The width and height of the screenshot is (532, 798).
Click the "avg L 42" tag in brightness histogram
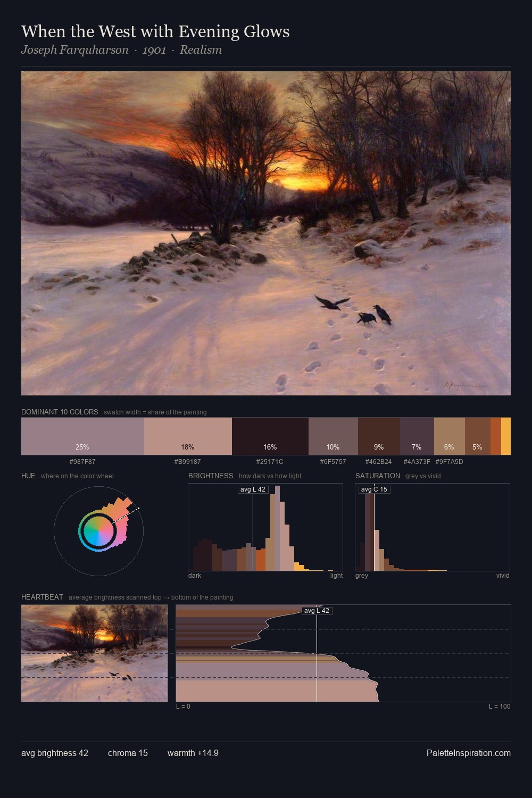click(x=253, y=489)
